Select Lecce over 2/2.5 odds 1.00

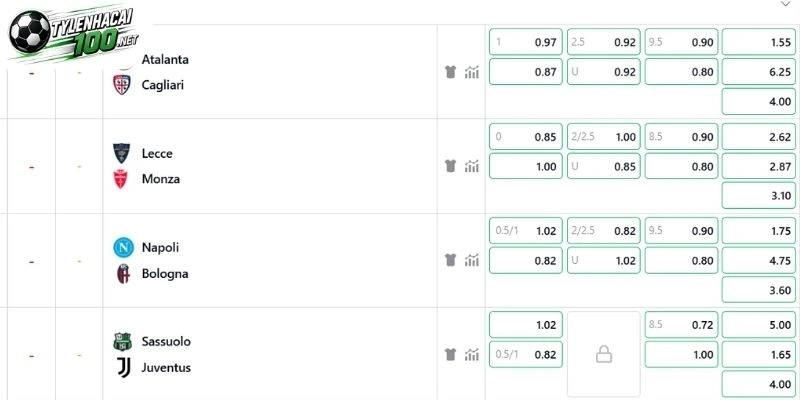point(604,137)
